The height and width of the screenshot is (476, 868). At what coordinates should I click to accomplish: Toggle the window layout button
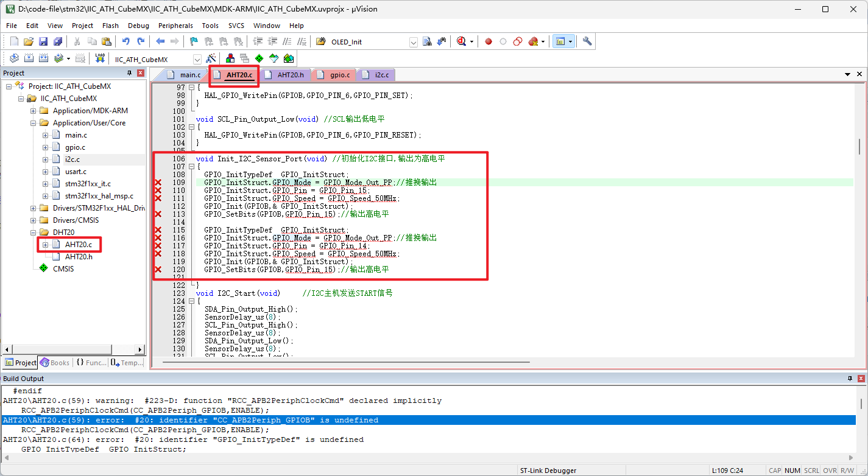[x=560, y=41]
